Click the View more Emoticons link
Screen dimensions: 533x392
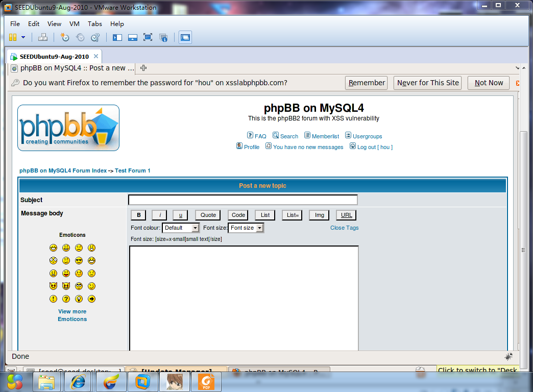click(72, 315)
